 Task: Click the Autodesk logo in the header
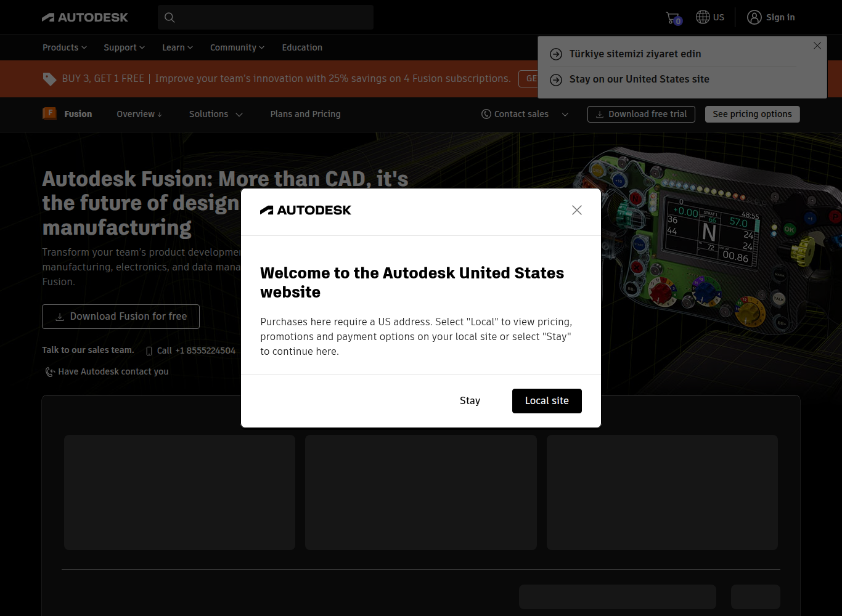pyautogui.click(x=85, y=17)
